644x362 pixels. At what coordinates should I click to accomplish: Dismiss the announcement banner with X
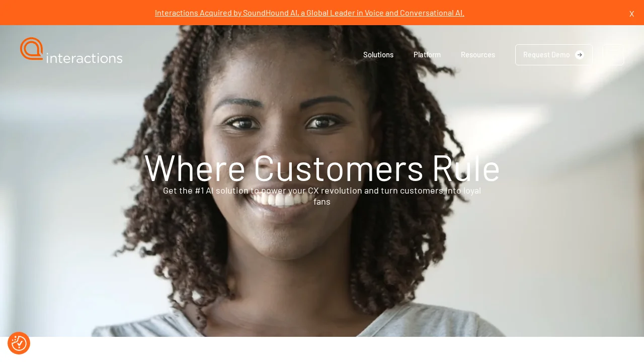pos(631,14)
